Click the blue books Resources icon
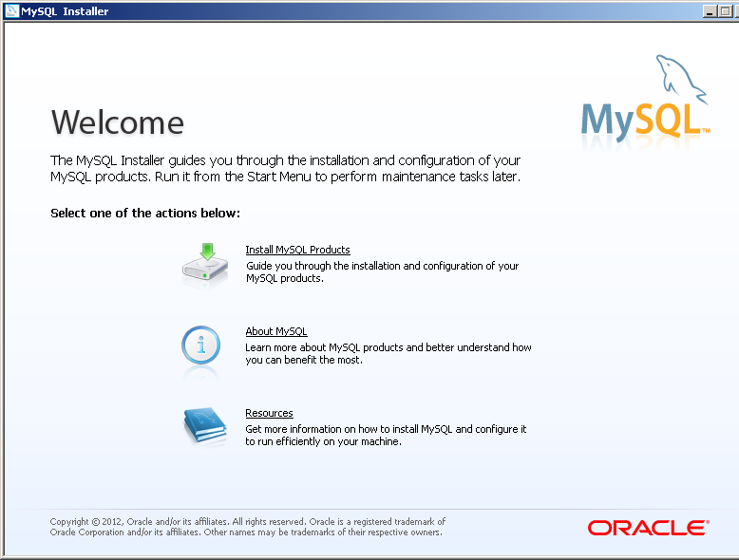The height and width of the screenshot is (560, 739). point(204,426)
